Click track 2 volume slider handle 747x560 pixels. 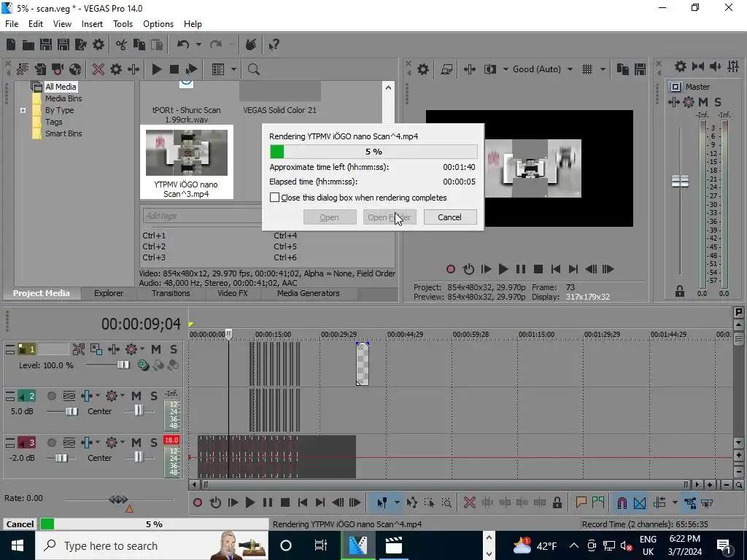point(71,411)
